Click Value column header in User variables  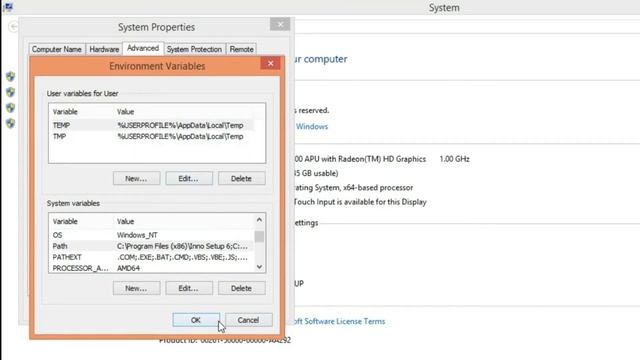point(125,112)
